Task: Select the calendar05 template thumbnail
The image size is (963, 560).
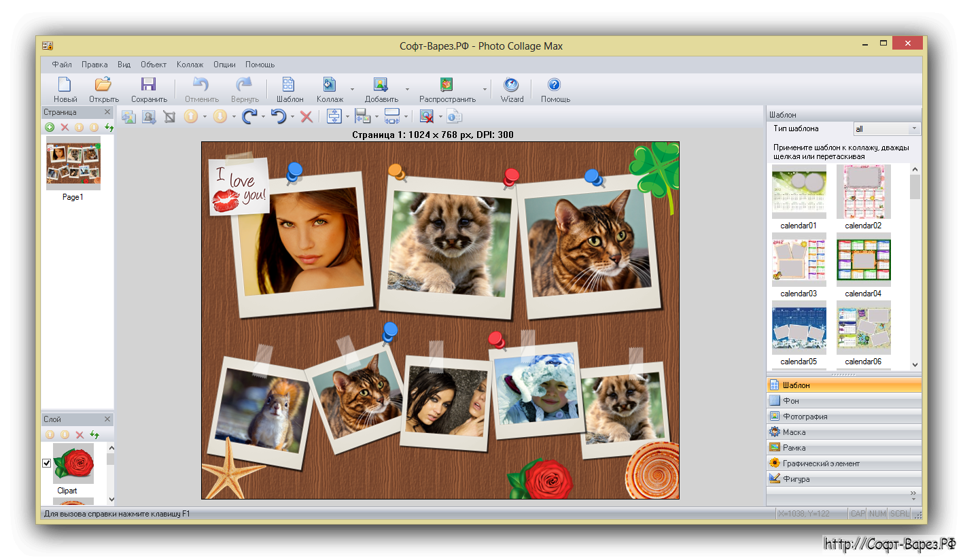Action: coord(799,328)
